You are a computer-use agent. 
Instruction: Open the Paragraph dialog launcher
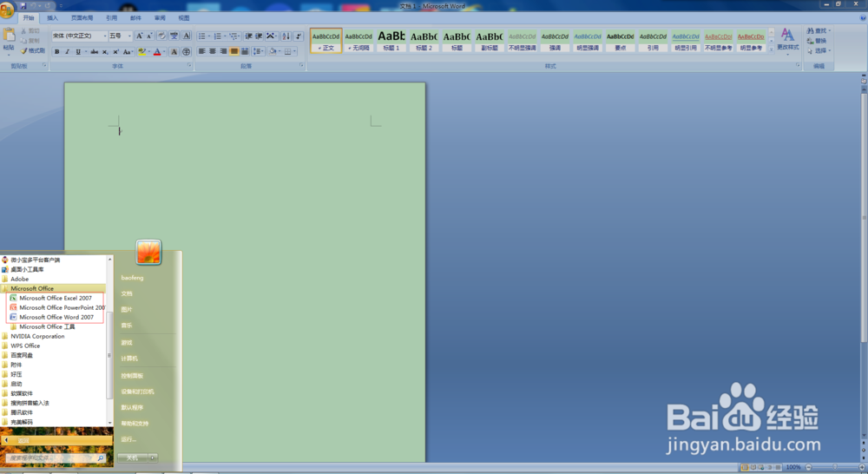[302, 65]
